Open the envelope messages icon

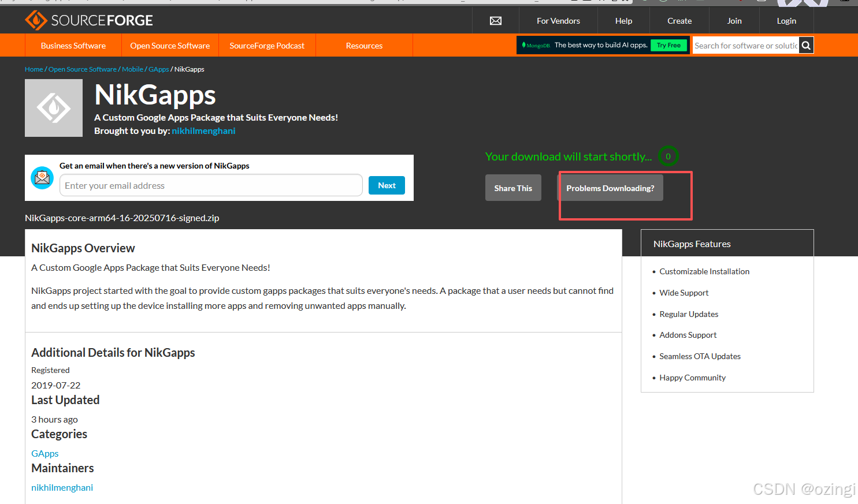(x=496, y=21)
